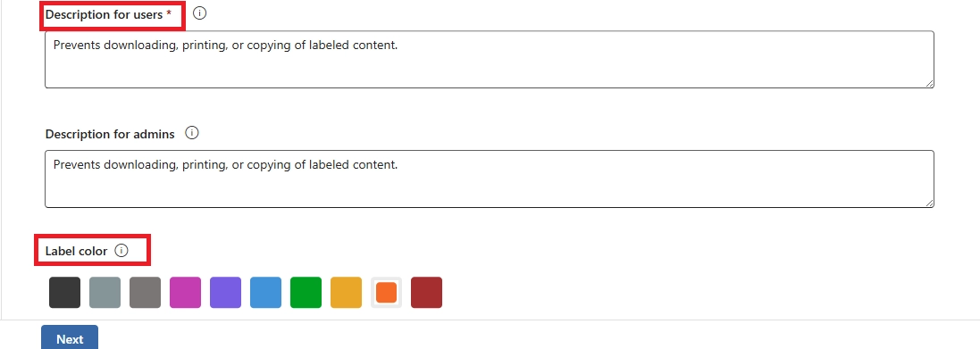Click resize handle of users description box
Screen dimensions: 980x349
click(929, 83)
